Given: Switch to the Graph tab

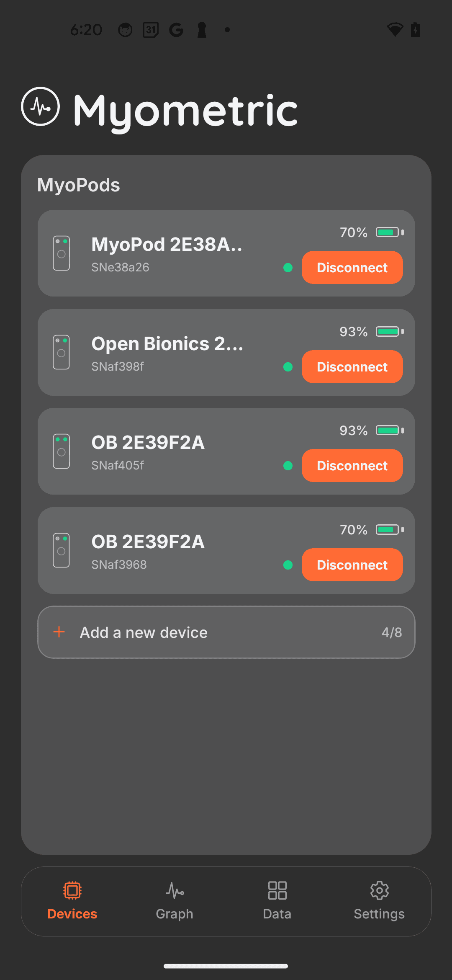Looking at the screenshot, I should pos(175,900).
